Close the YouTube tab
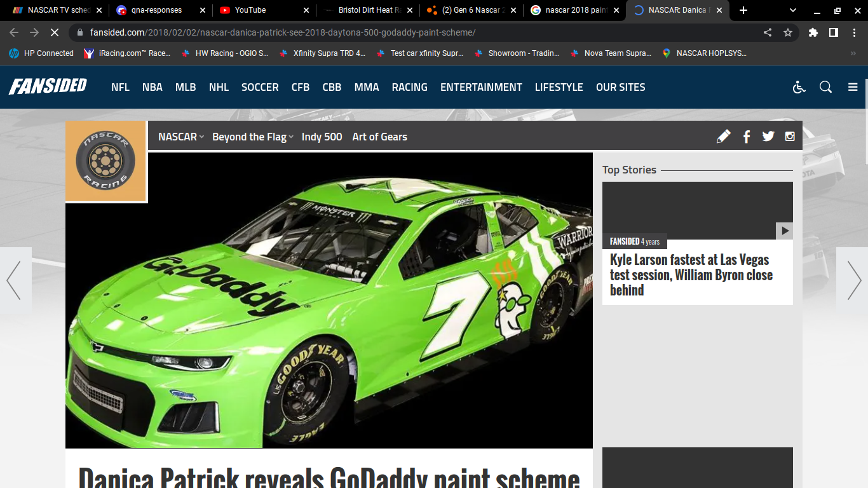Image resolution: width=868 pixels, height=488 pixels. 306,10
